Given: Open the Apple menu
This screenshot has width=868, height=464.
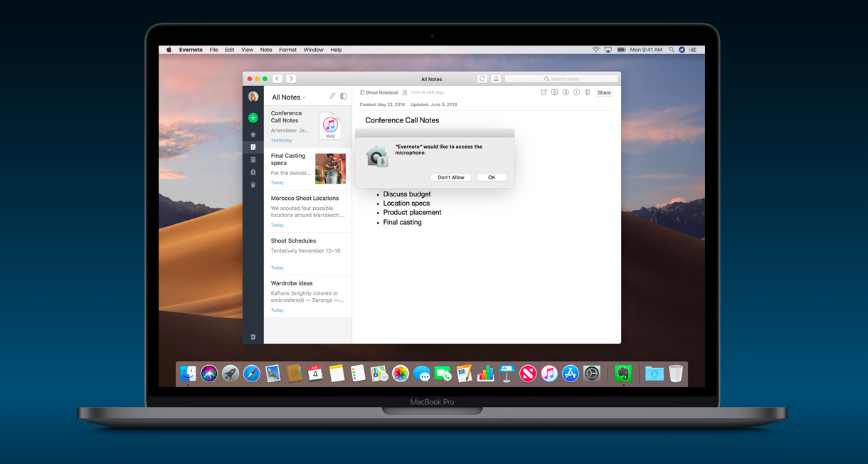Looking at the screenshot, I should coord(169,50).
